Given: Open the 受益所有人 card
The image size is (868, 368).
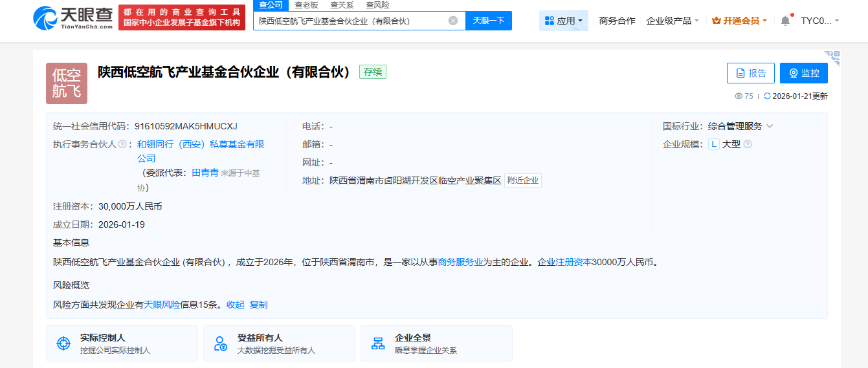Looking at the screenshot, I should (x=279, y=343).
